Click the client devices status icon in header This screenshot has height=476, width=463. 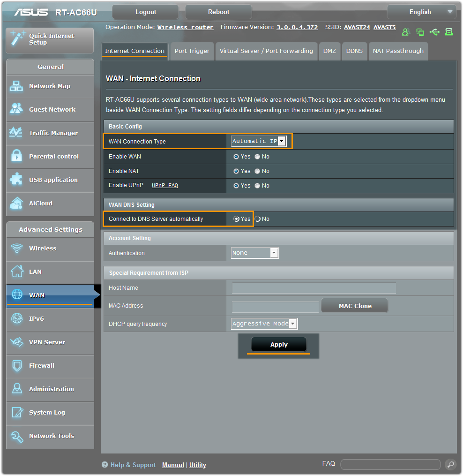coord(420,32)
